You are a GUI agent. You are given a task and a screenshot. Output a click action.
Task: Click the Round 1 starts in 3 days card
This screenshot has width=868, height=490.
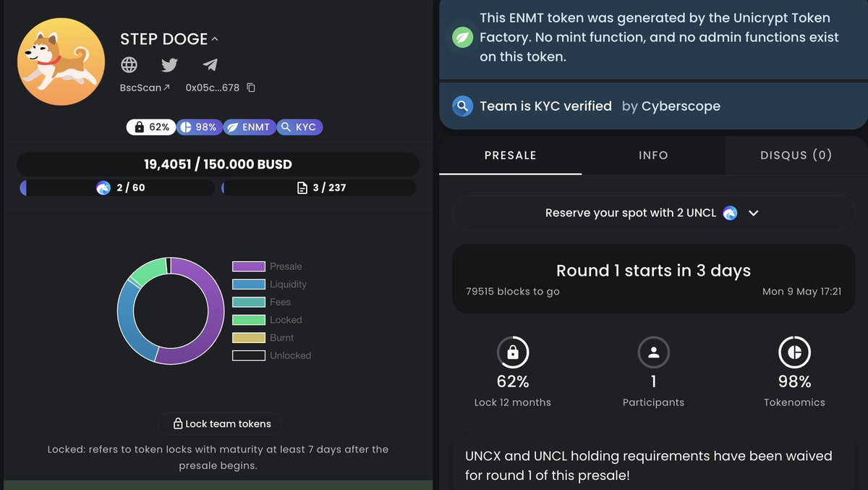pyautogui.click(x=653, y=279)
